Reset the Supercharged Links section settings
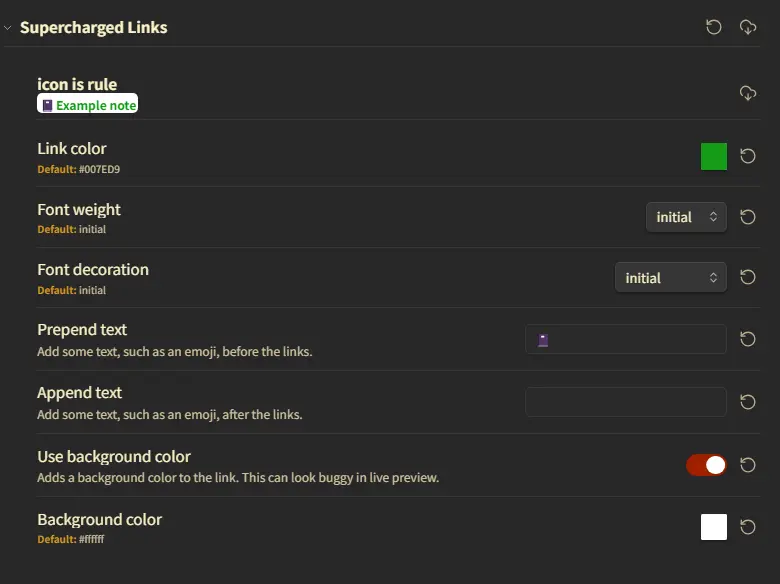780x584 pixels. (x=714, y=27)
